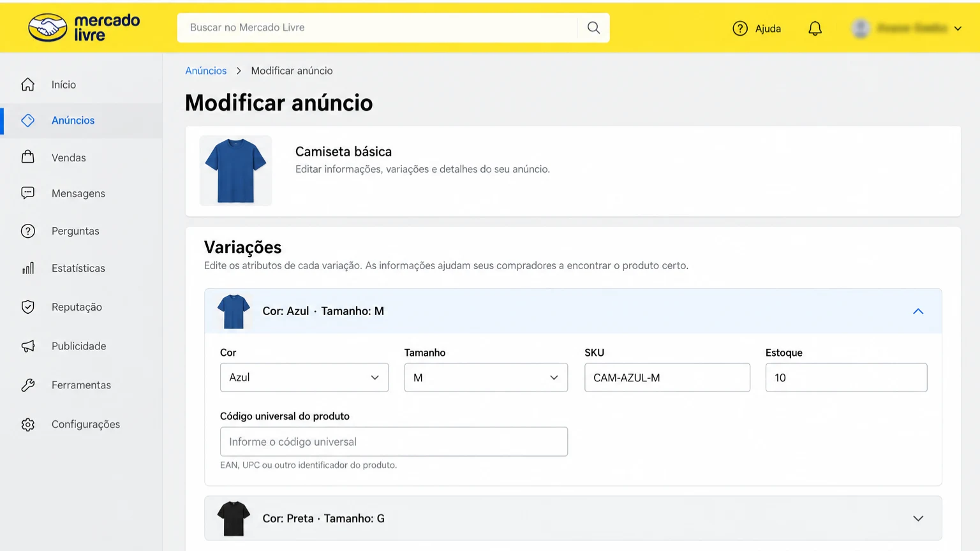Screen dimensions: 980x551
Task: Collapse the Azul M variation panel
Action: coord(918,311)
